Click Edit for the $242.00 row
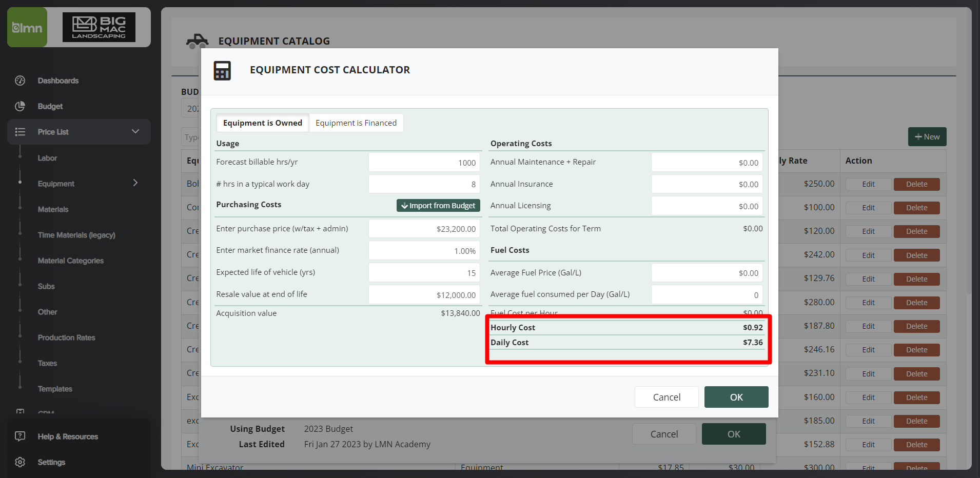 pos(868,255)
